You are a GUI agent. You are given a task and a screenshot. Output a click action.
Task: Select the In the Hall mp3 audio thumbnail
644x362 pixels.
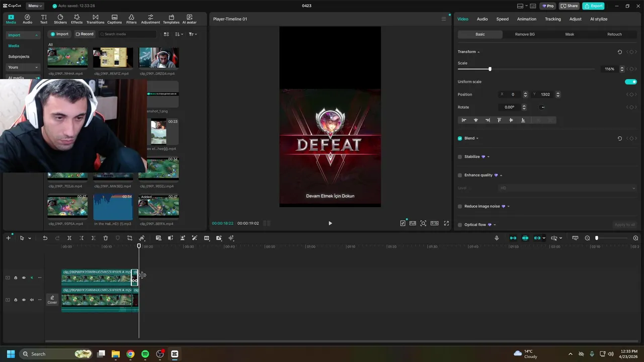pyautogui.click(x=113, y=207)
